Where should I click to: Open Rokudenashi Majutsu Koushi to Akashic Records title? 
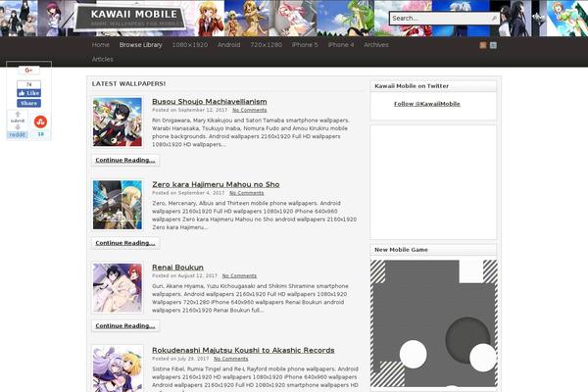coord(243,351)
